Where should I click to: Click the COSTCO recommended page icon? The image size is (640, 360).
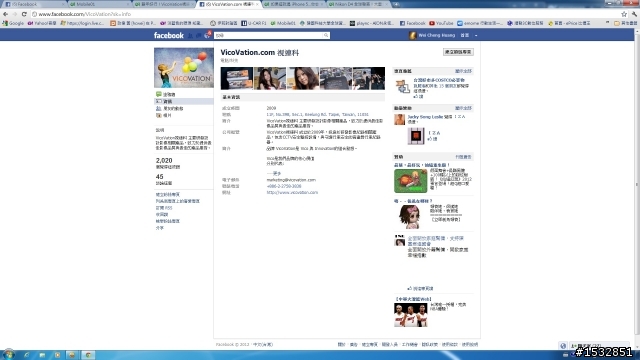[402, 86]
